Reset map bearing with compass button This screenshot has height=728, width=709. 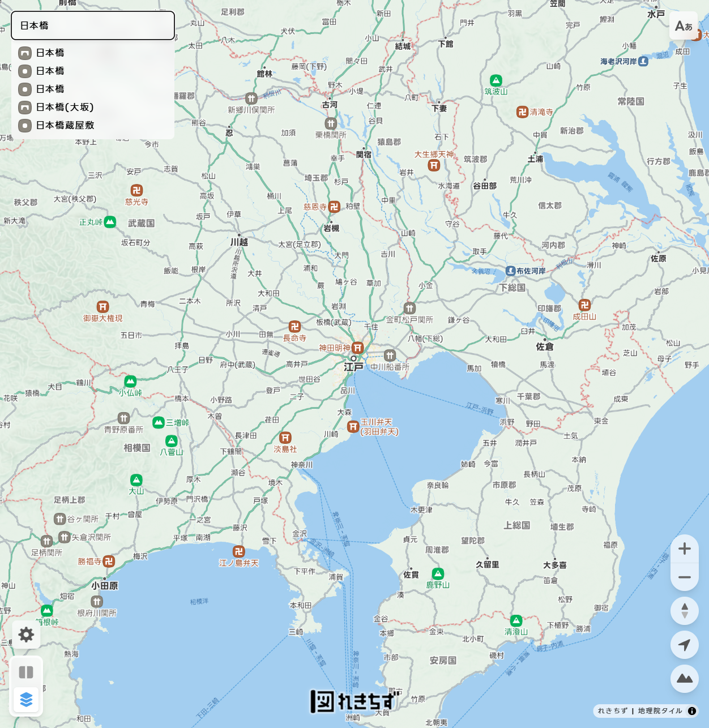[x=684, y=611]
